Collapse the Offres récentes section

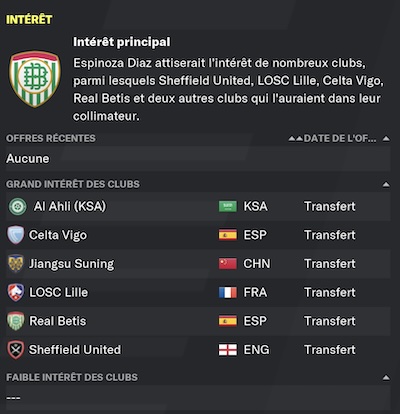(x=386, y=138)
